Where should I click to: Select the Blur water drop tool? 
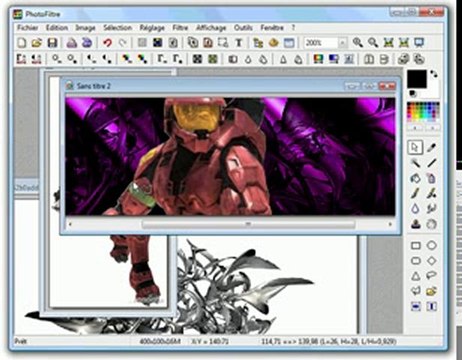(415, 209)
